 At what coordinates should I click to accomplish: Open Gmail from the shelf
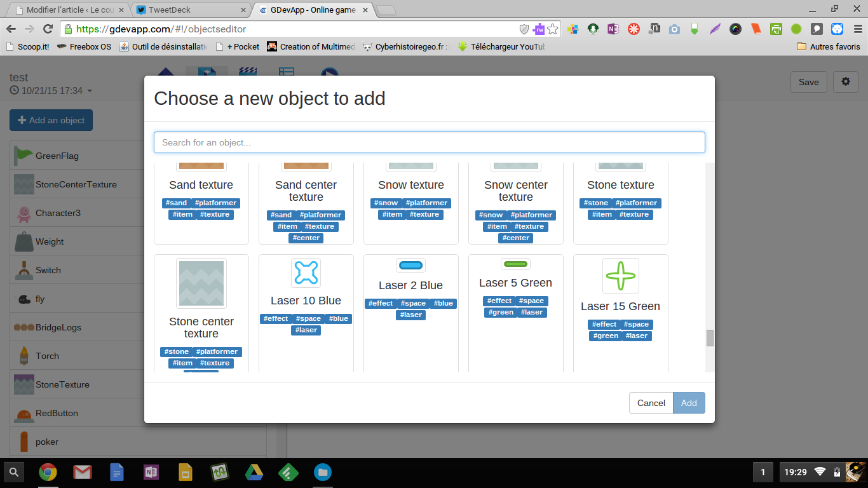coord(83,472)
